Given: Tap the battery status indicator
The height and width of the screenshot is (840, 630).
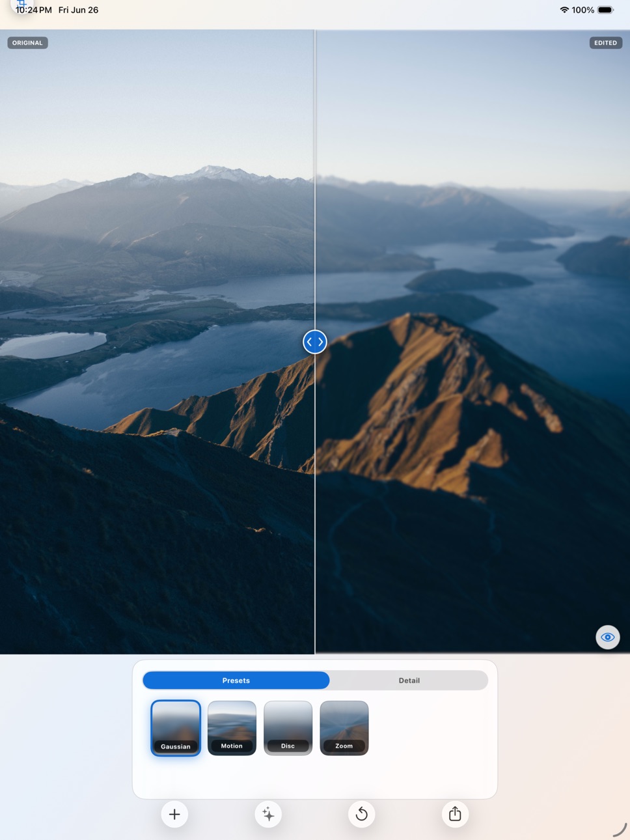Looking at the screenshot, I should [605, 10].
